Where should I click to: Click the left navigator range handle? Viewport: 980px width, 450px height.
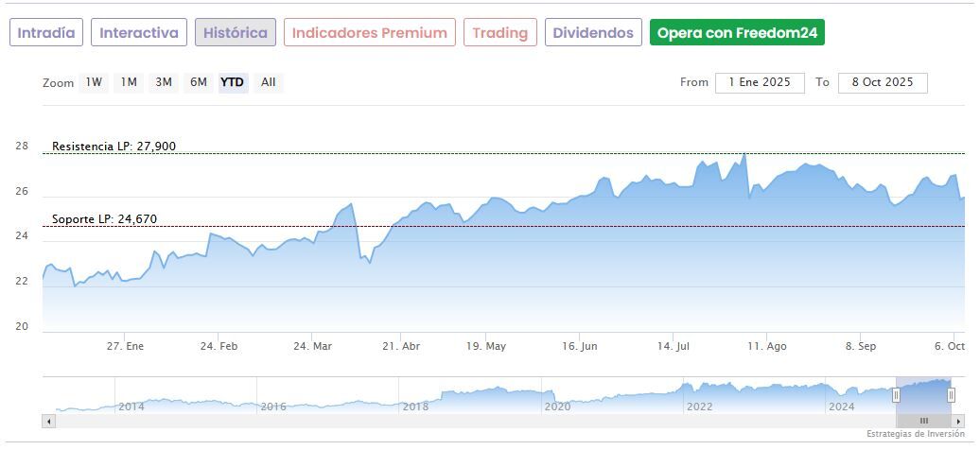pos(896,395)
